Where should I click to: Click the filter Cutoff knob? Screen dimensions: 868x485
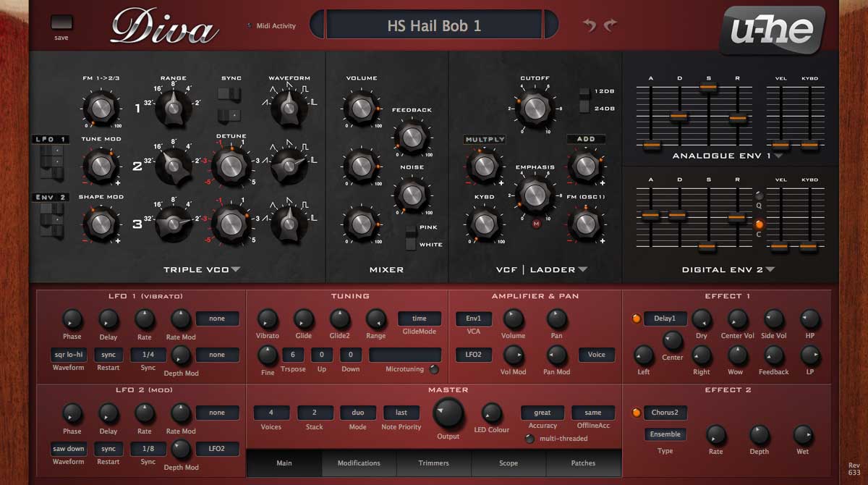tap(535, 108)
